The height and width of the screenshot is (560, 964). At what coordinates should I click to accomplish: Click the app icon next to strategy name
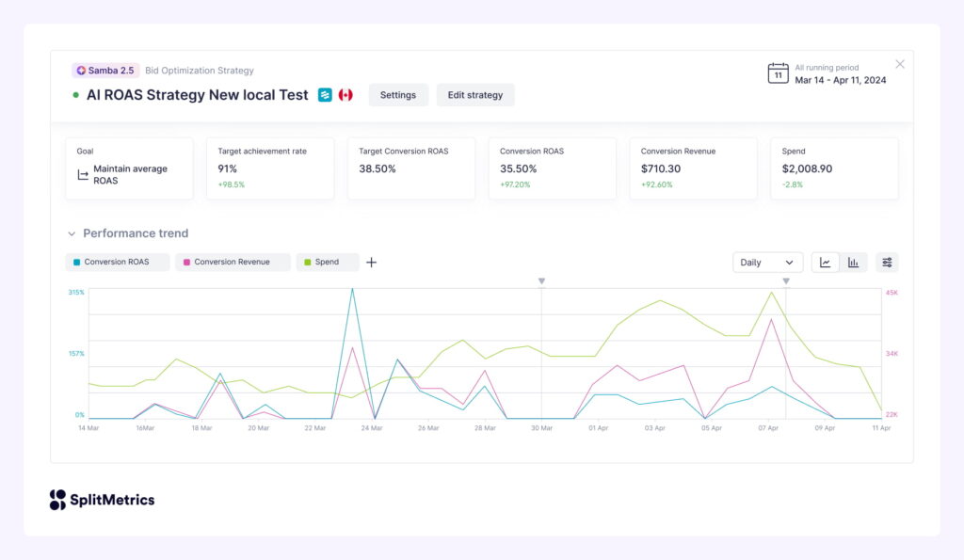tap(325, 94)
